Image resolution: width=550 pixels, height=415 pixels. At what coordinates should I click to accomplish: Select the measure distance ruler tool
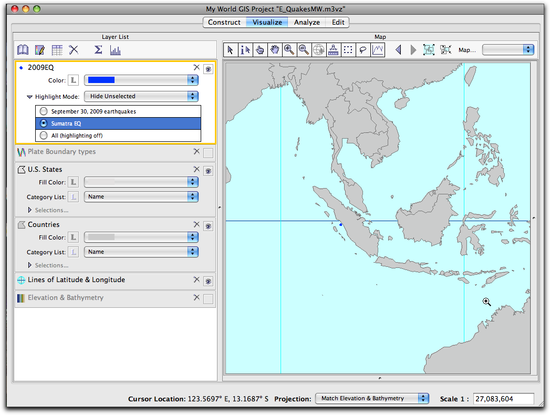coord(333,50)
